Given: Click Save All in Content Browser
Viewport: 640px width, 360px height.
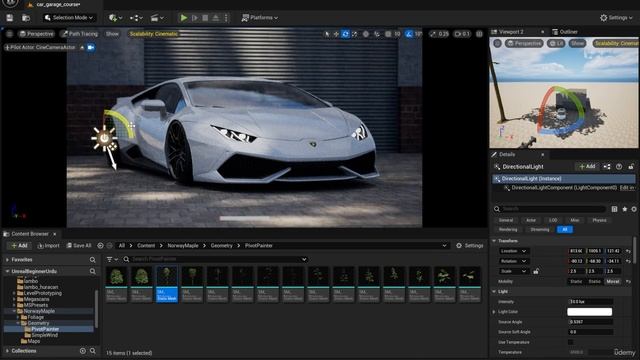Looking at the screenshot, I should point(79,245).
